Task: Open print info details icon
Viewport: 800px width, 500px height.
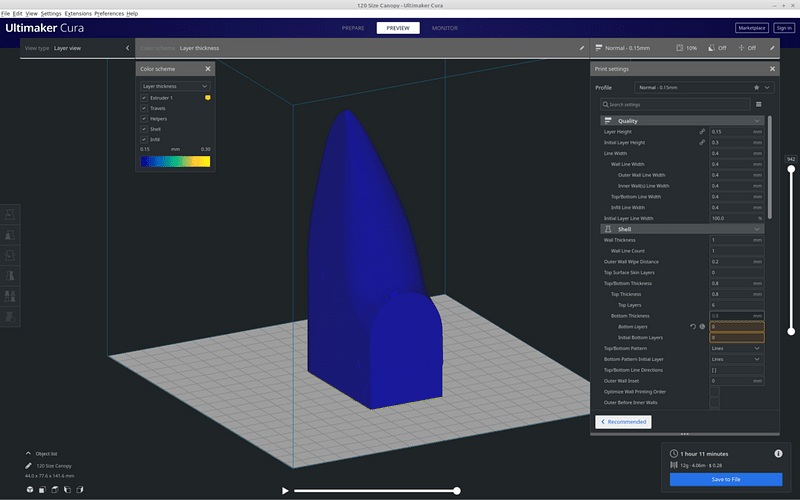Action: pos(778,454)
